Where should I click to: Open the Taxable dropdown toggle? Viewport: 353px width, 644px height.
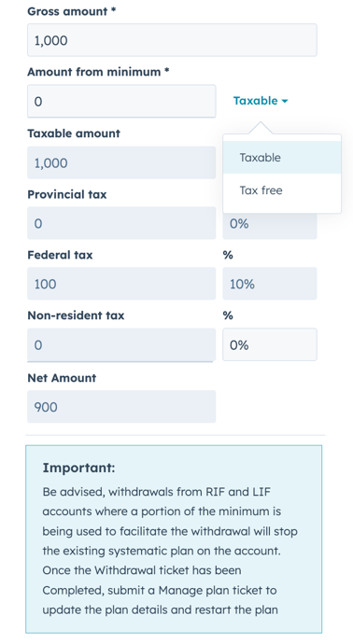(x=261, y=101)
